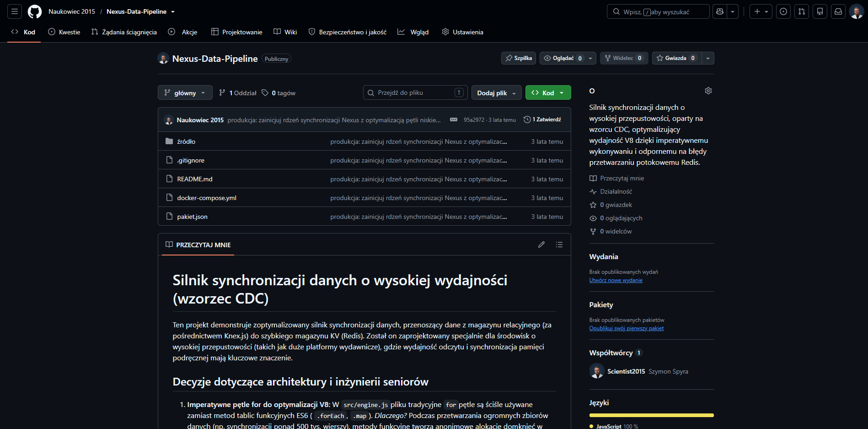Open the Naukowiec 2015 breadcrumb link
Screen dimensions: 868x429
(72, 11)
